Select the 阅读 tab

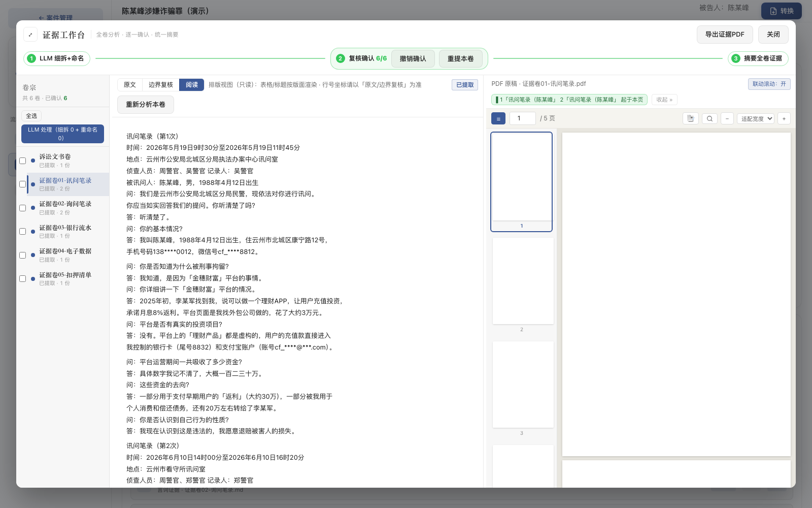(x=192, y=85)
